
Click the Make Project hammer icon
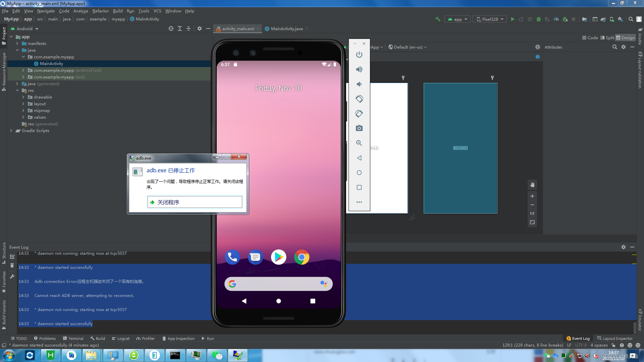(x=438, y=19)
